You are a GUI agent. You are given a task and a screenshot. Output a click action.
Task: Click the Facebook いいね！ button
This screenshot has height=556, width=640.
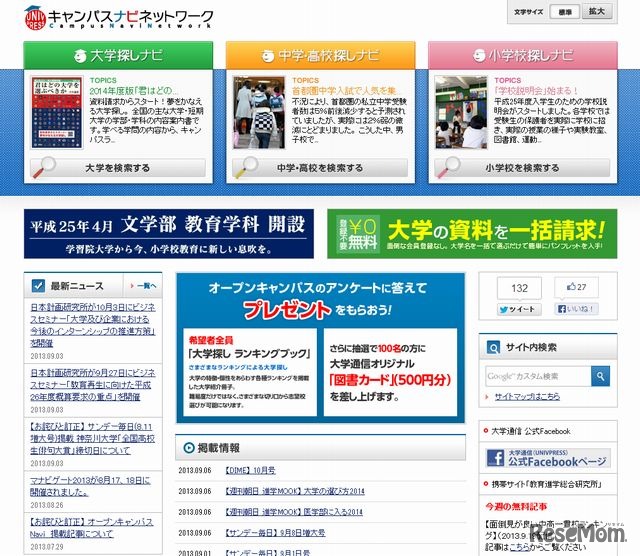pyautogui.click(x=577, y=309)
